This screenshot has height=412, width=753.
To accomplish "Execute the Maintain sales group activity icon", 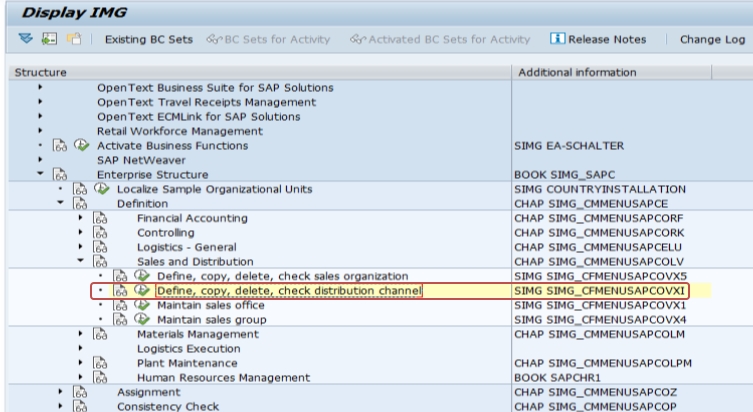I will [x=142, y=319].
